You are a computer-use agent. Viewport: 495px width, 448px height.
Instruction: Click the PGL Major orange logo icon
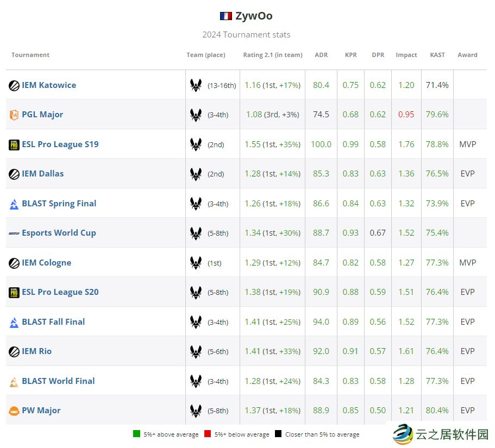(x=14, y=115)
